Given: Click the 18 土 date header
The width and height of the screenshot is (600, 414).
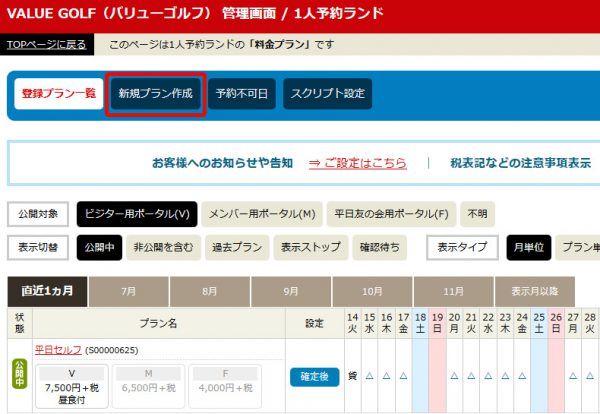Looking at the screenshot, I should coord(421,323).
